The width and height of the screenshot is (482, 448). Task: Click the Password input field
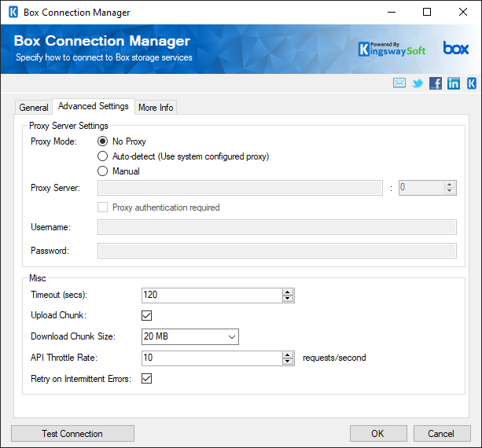coord(277,251)
